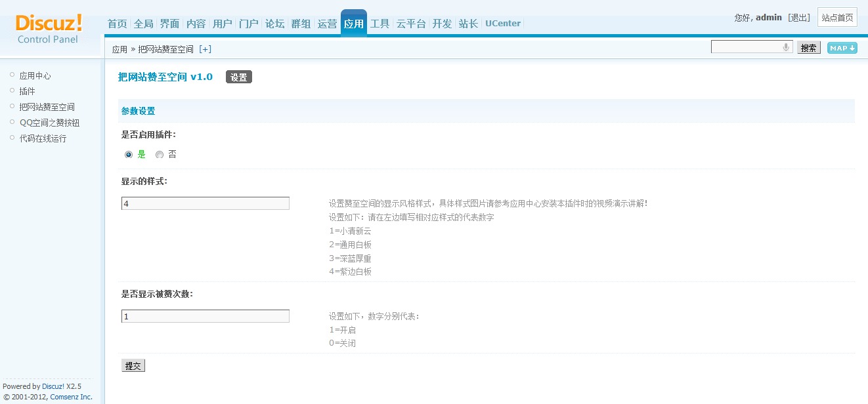
Task: Open the 开发 top menu tab
Action: pyautogui.click(x=442, y=24)
